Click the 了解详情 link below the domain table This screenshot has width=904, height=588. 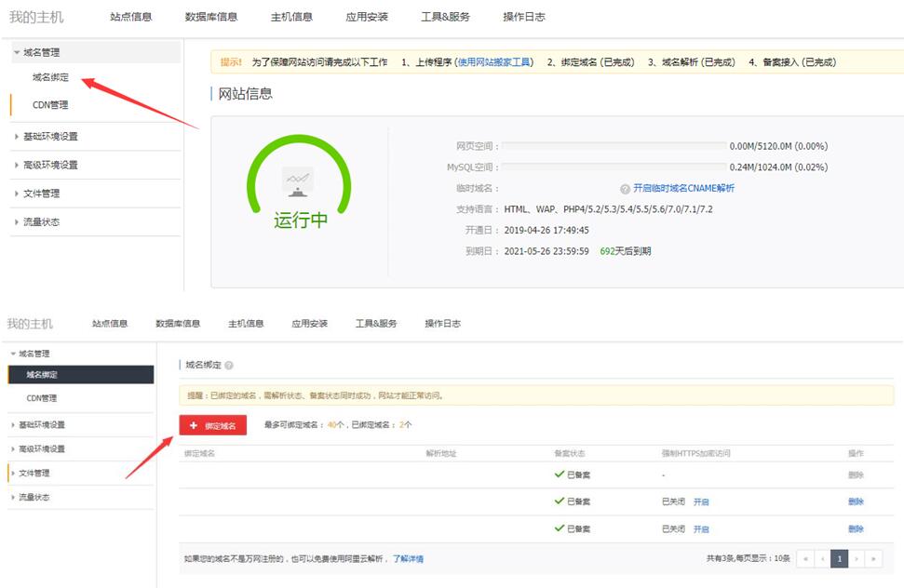pyautogui.click(x=408, y=559)
